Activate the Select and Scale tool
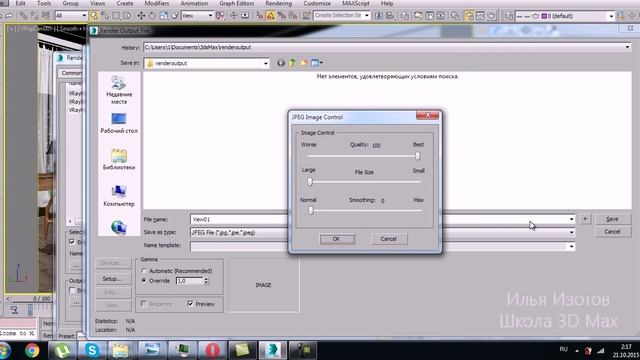 (164, 16)
